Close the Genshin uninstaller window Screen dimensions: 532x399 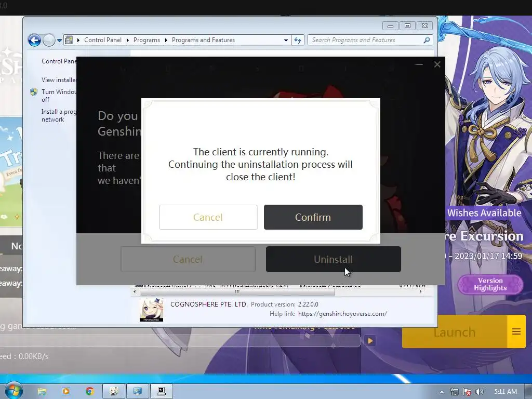[437, 64]
